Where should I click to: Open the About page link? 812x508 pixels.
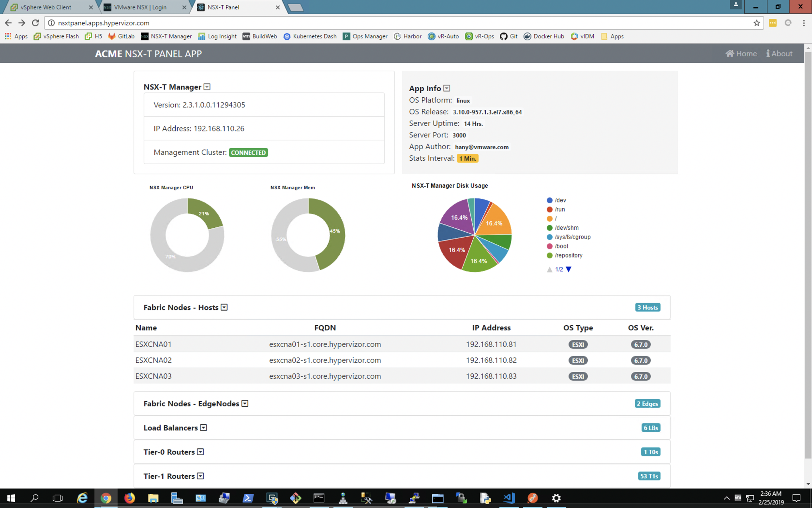(779, 54)
